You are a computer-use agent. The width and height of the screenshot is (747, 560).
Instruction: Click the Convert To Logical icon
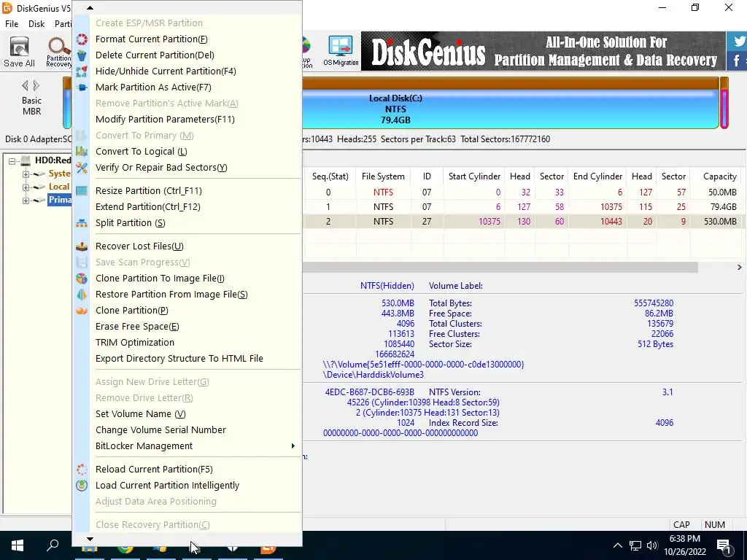(82, 152)
